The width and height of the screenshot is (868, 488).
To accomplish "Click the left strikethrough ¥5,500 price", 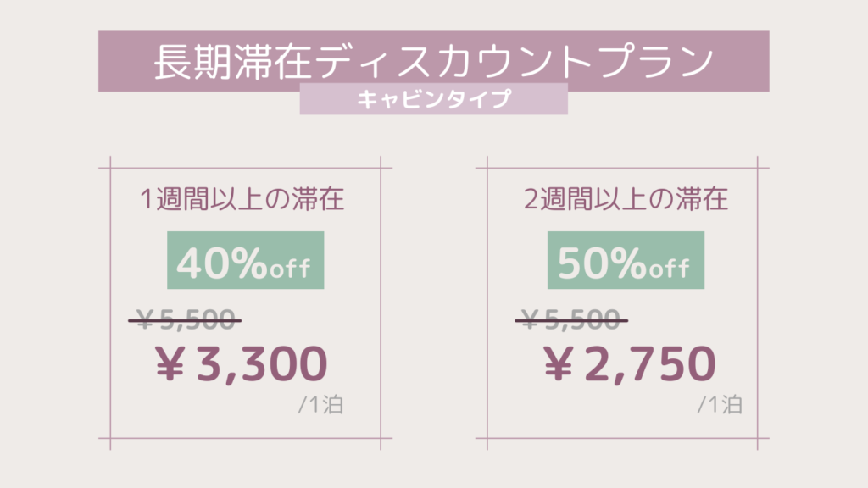I will (185, 319).
